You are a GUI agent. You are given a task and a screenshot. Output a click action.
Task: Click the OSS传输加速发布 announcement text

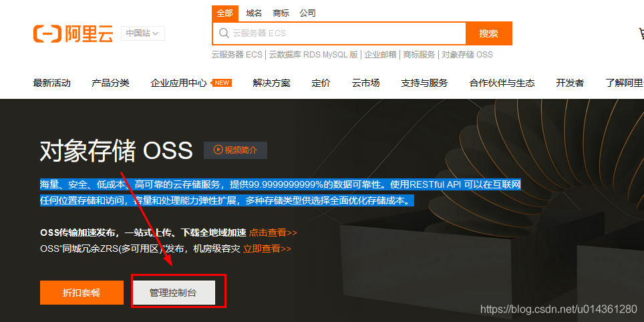143,232
